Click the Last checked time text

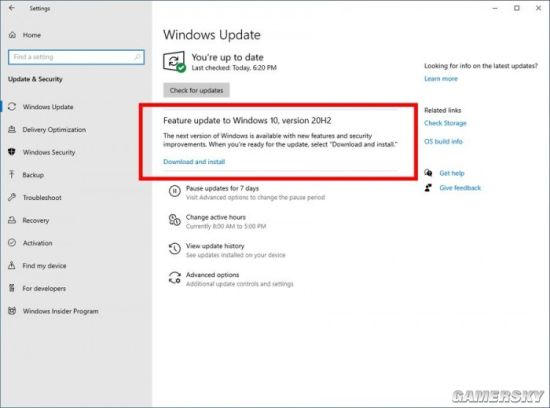(234, 67)
